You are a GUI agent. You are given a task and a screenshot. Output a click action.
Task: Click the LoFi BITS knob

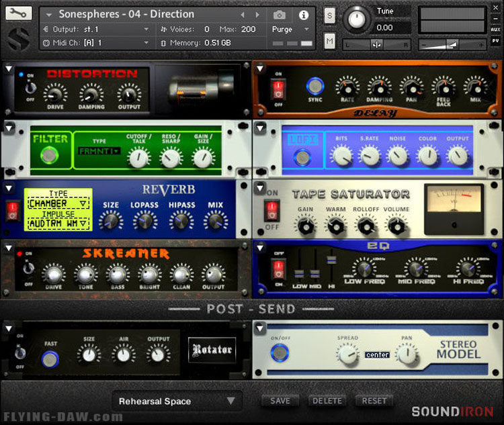coord(341,155)
